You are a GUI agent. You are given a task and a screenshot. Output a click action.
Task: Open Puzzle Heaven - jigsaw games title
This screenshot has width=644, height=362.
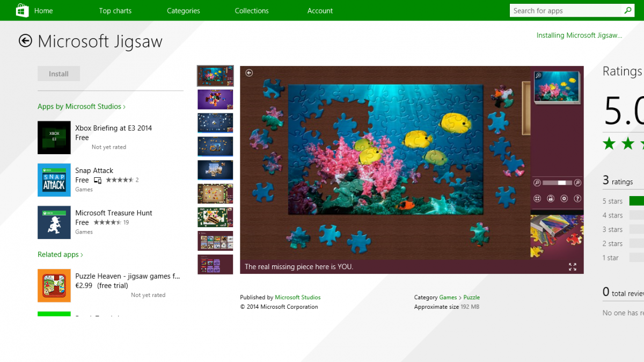coord(128,276)
